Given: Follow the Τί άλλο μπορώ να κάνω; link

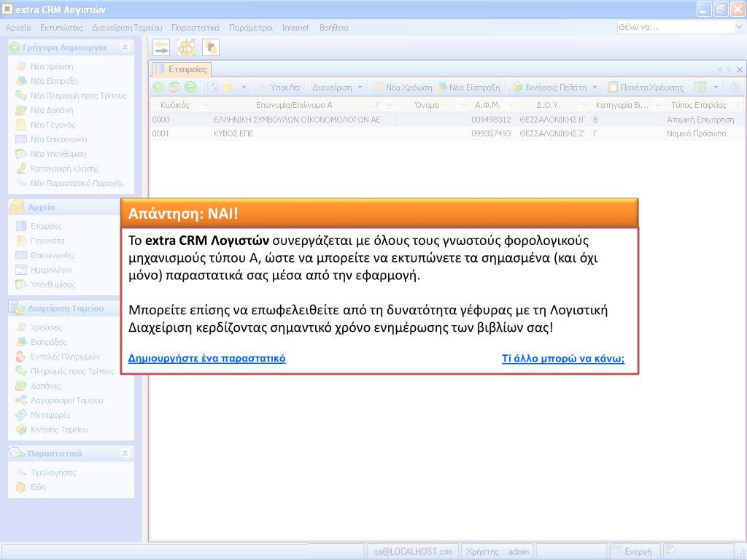Looking at the screenshot, I should pos(562,358).
